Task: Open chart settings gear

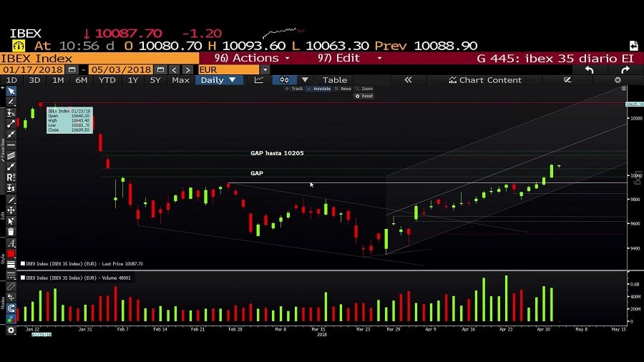Action: pyautogui.click(x=618, y=80)
